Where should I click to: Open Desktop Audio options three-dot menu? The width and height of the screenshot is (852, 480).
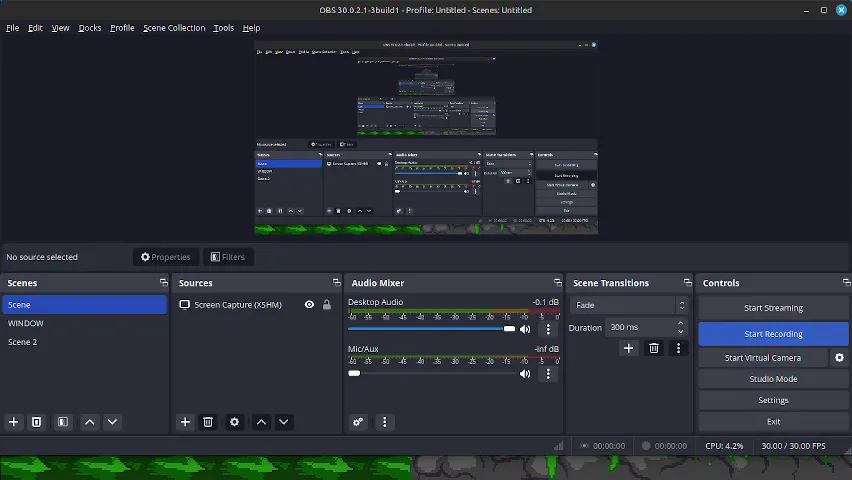(548, 329)
